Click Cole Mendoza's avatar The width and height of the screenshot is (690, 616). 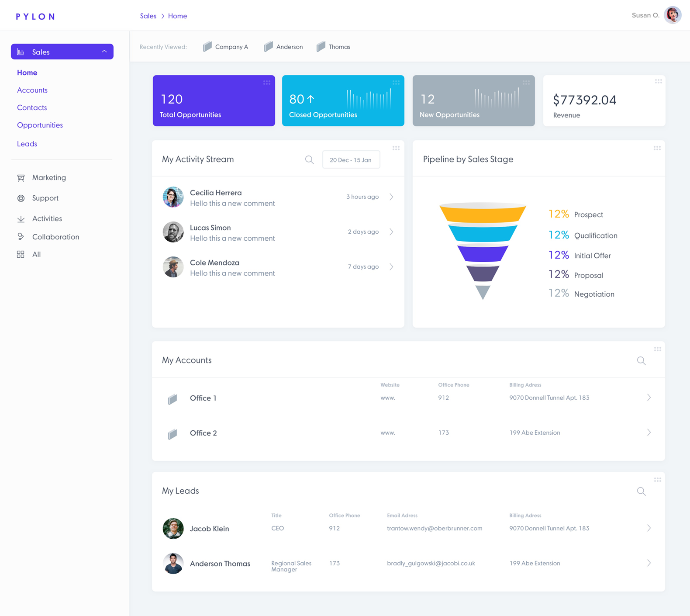pyautogui.click(x=173, y=267)
